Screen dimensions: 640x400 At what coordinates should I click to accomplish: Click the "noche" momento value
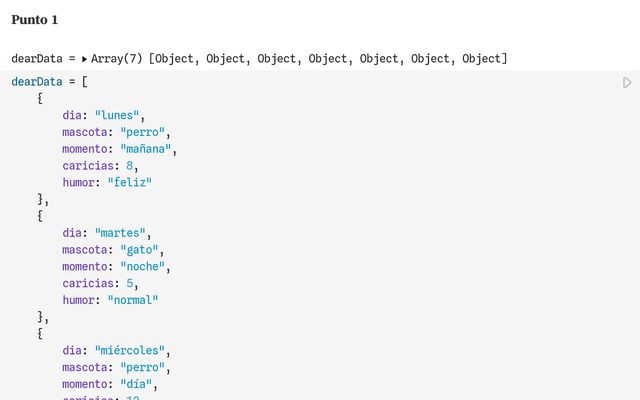pyautogui.click(x=142, y=266)
